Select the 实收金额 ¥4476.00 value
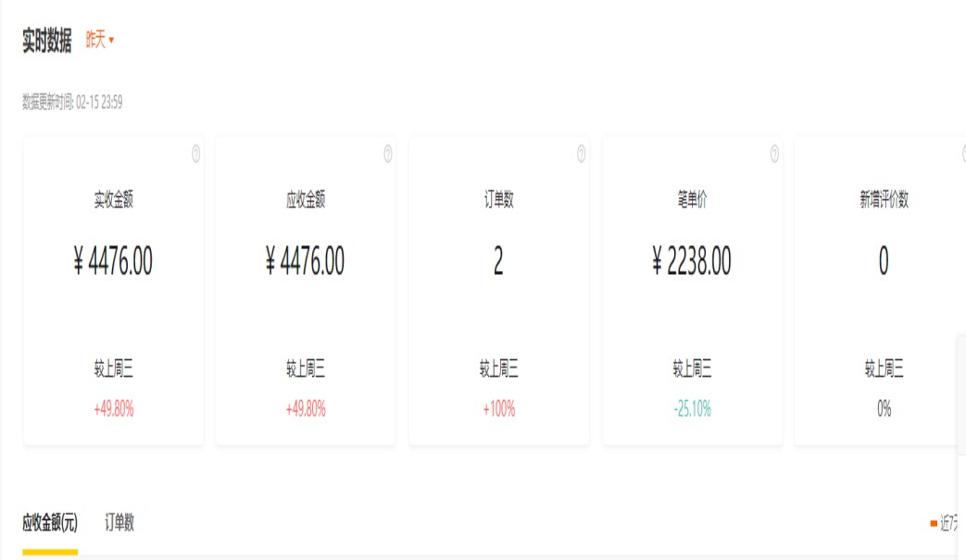Screen dimensions: 966x560 113,262
